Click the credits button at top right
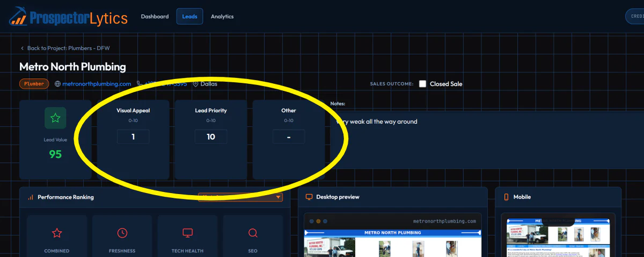 [635, 17]
